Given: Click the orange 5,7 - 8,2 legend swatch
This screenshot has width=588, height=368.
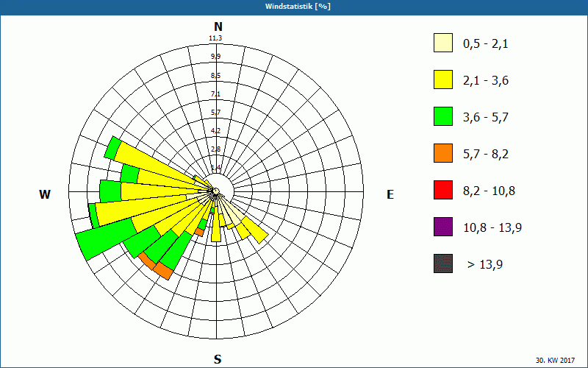Looking at the screenshot, I should point(443,153).
